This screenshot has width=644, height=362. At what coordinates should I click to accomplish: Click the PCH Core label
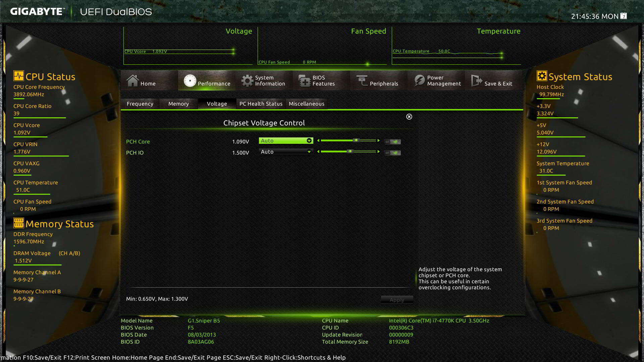click(x=138, y=141)
